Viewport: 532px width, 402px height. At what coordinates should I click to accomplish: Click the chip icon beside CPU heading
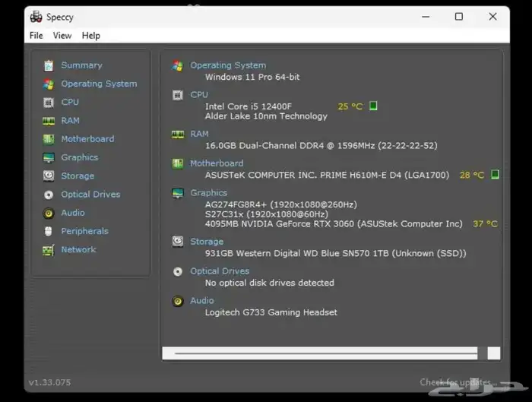(177, 95)
